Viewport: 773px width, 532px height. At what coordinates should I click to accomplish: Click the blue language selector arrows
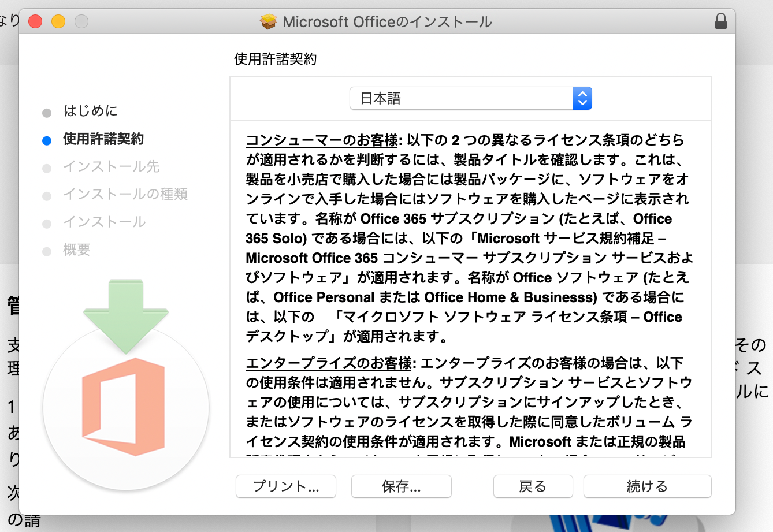tap(582, 98)
